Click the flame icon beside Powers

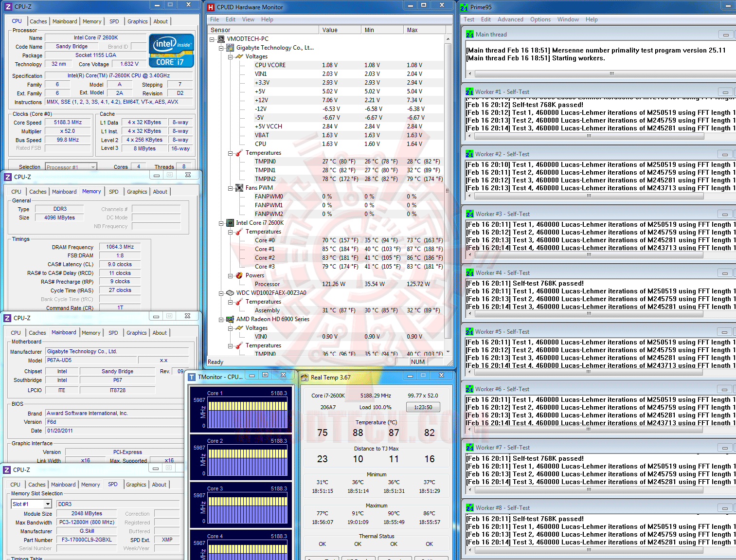pyautogui.click(x=239, y=275)
